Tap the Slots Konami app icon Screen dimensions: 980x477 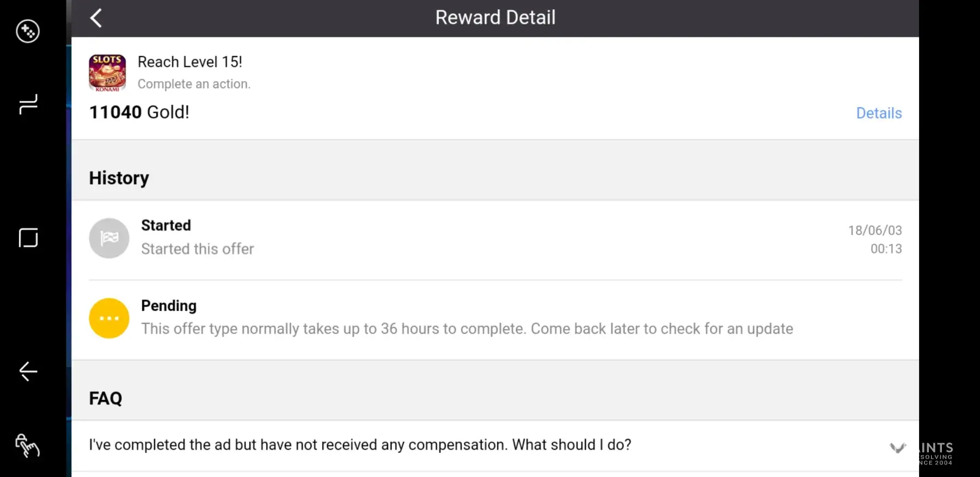[107, 72]
